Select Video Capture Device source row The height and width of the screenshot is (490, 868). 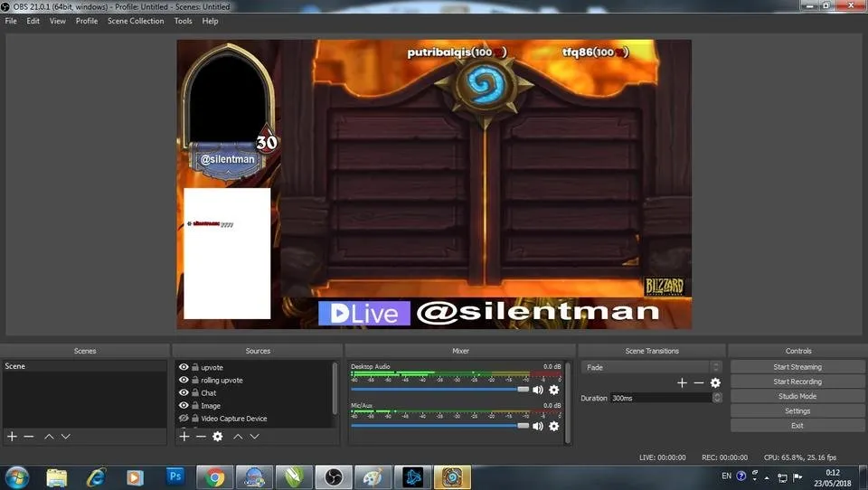255,418
